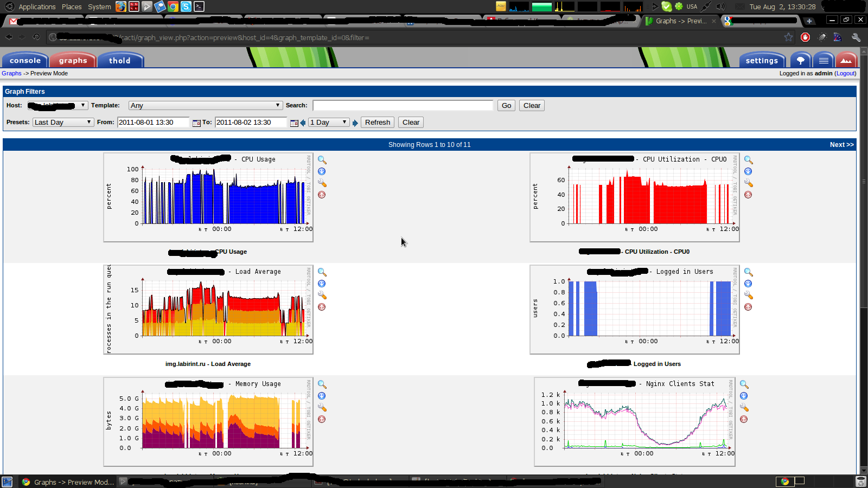Open the '1 Day' timespan shift dropdown
Screen dimensions: 868x488
coord(329,123)
